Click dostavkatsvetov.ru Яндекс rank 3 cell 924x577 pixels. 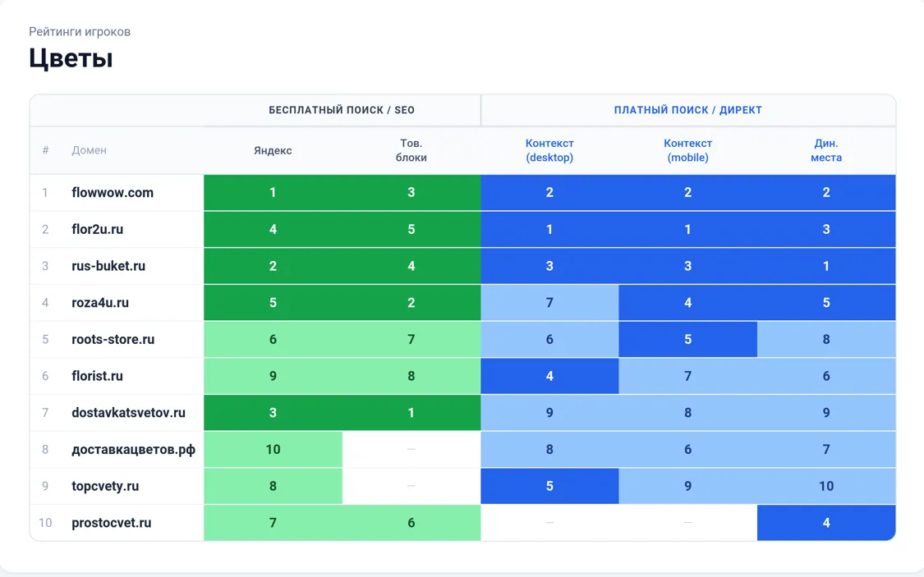(273, 413)
